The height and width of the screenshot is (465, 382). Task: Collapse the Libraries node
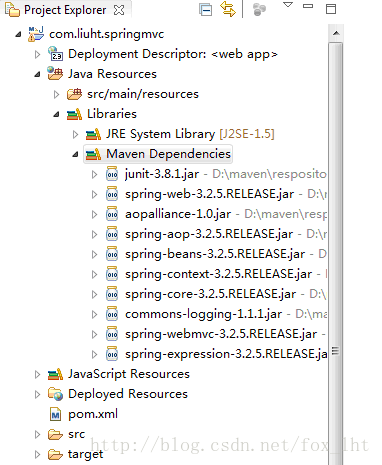click(56, 114)
